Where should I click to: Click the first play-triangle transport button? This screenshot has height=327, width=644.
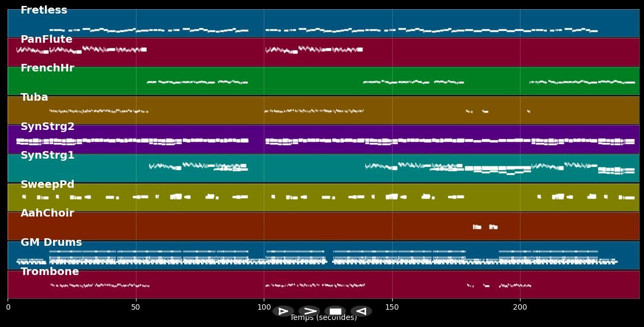click(283, 311)
